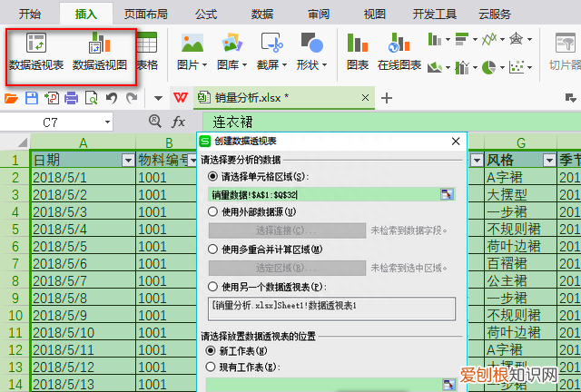581x392 pixels.
Task: Click the range selector button beside 销量数据 range
Action: tap(448, 194)
